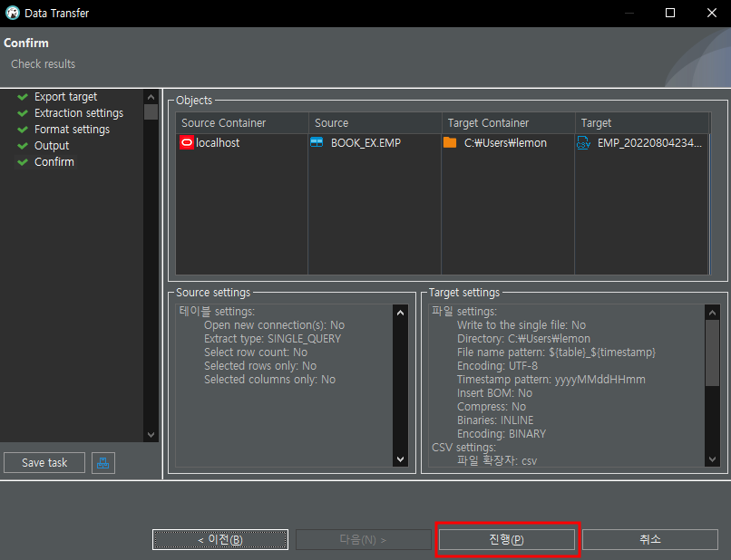Click Target settings scroll down arrow

click(712, 459)
